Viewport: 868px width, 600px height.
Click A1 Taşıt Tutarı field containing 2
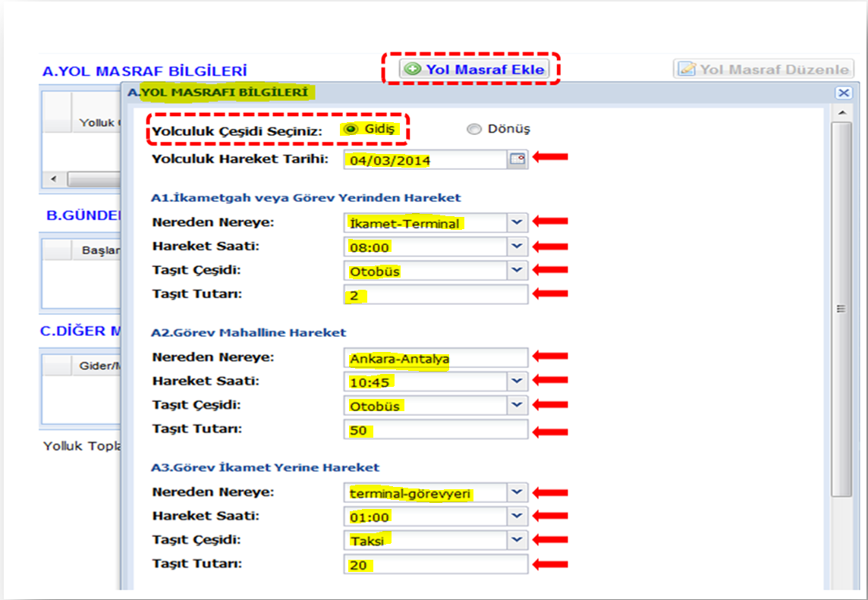[436, 295]
